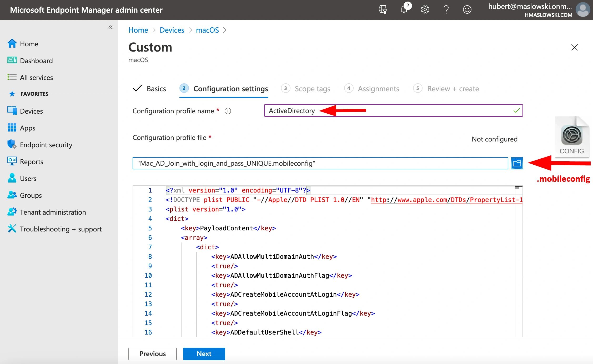Click the help question mark icon
The image size is (593, 364).
pos(446,10)
